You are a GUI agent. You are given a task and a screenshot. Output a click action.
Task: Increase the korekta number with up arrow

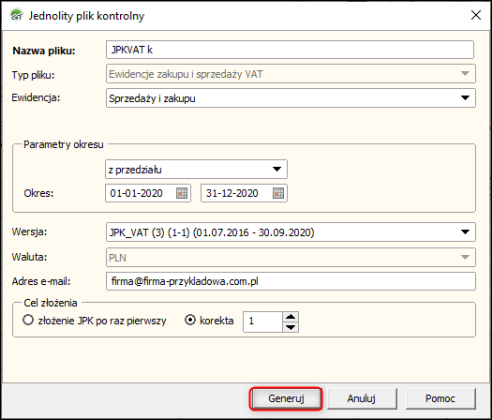coord(291,317)
